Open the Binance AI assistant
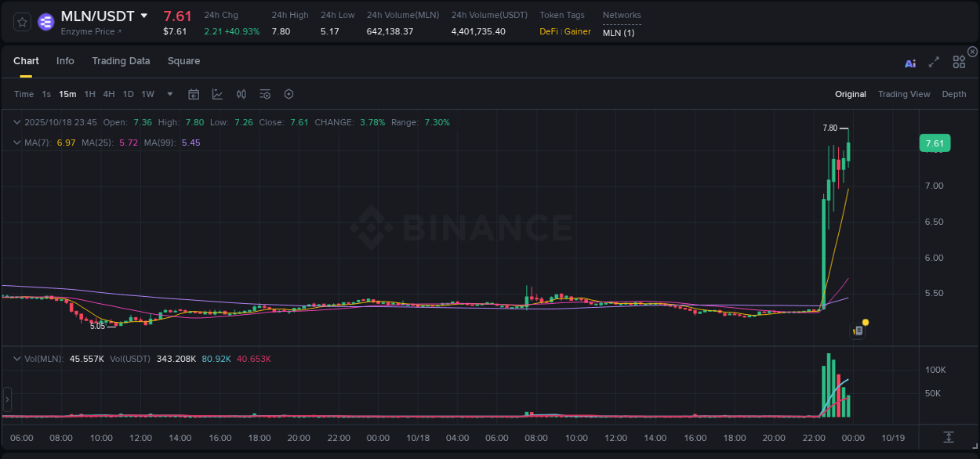Image resolution: width=980 pixels, height=459 pixels. click(x=910, y=63)
